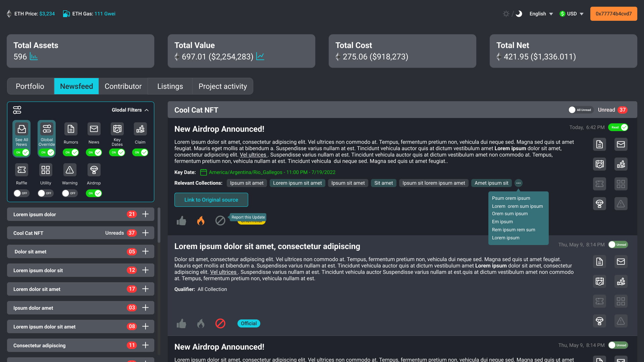Expand Lorem ipsum dolor collection with plus

pyautogui.click(x=145, y=214)
